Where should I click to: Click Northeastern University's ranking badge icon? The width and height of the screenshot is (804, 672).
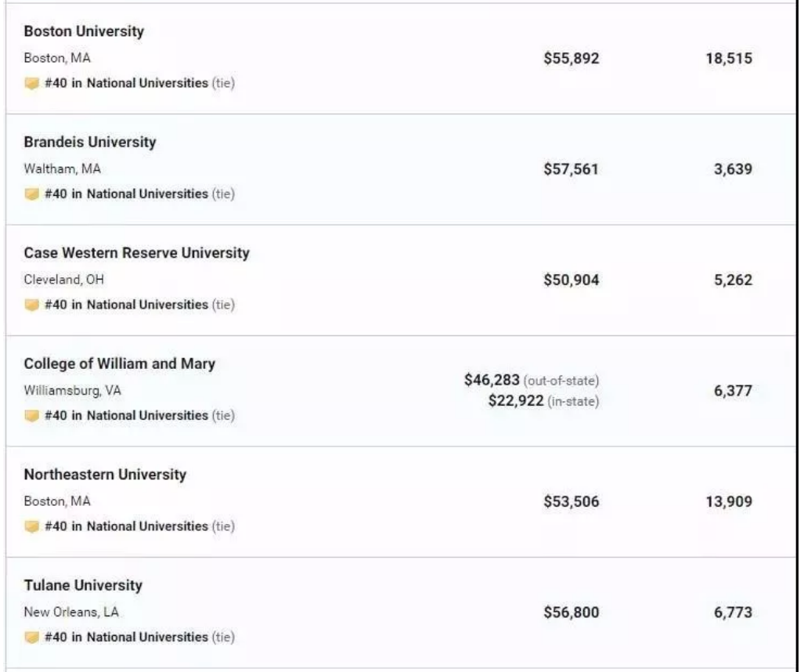[31, 526]
